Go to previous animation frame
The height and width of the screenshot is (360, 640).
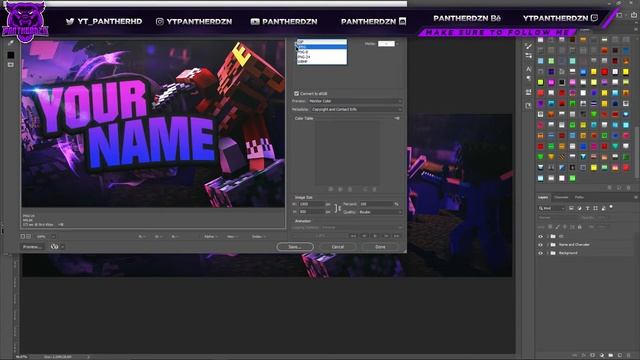pos(364,236)
